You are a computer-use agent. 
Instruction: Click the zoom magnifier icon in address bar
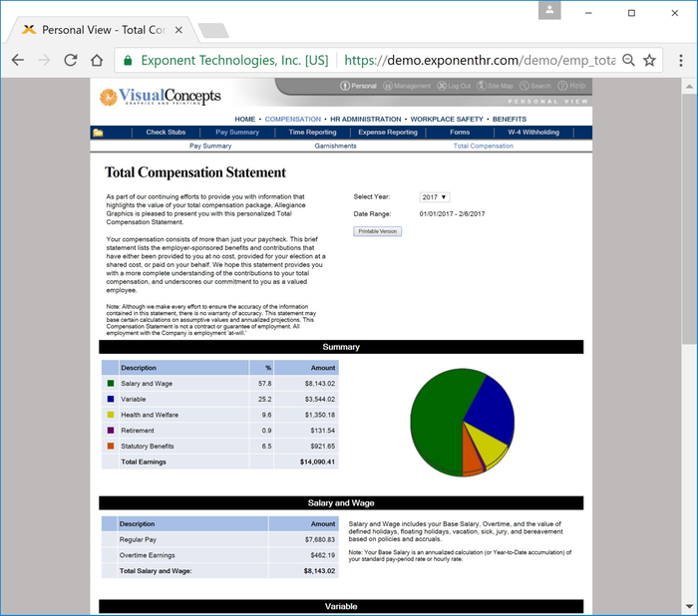pyautogui.click(x=628, y=60)
